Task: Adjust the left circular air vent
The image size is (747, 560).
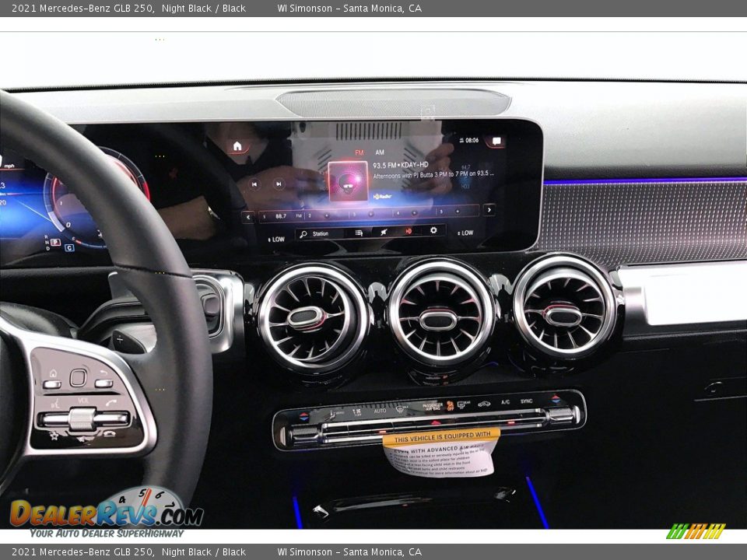Action: pos(314,317)
